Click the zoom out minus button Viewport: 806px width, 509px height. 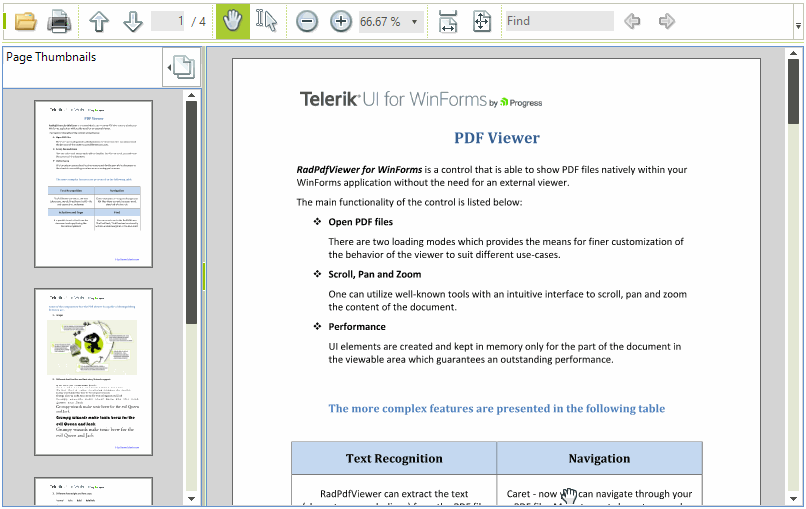(307, 22)
